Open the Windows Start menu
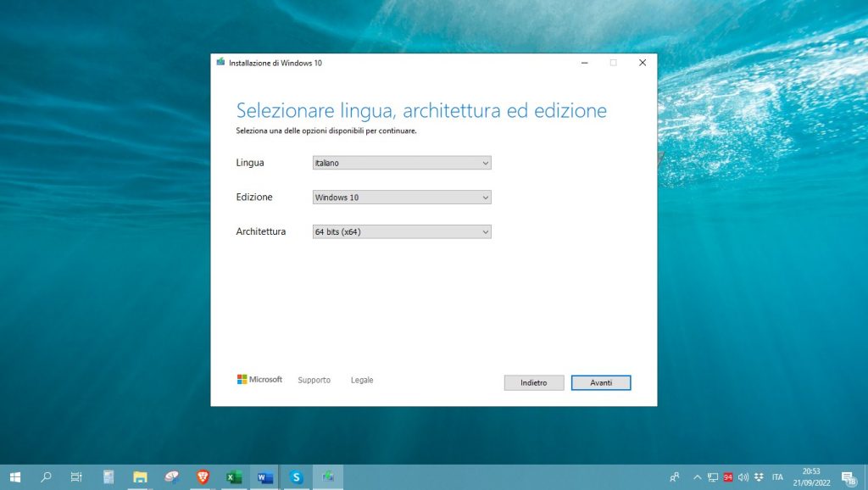The height and width of the screenshot is (490, 868). (15, 477)
